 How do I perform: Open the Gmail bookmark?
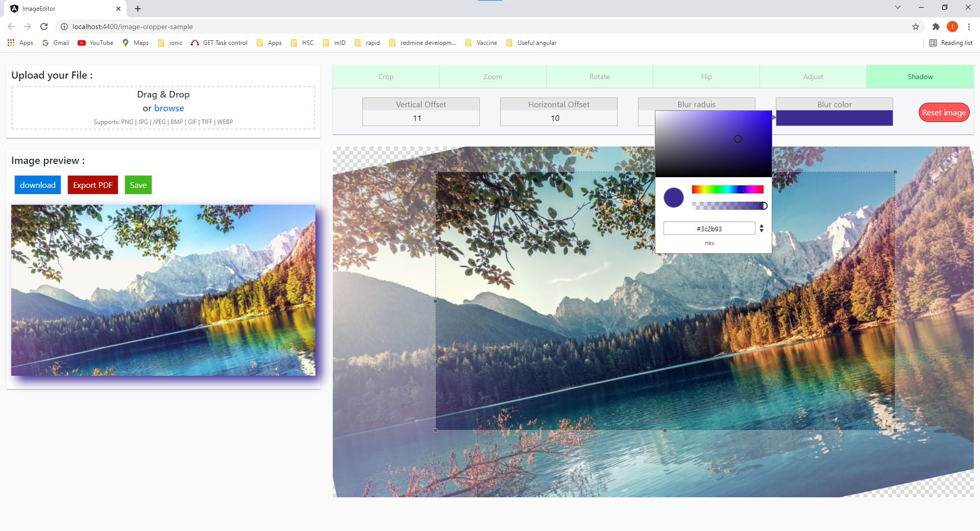pos(56,43)
